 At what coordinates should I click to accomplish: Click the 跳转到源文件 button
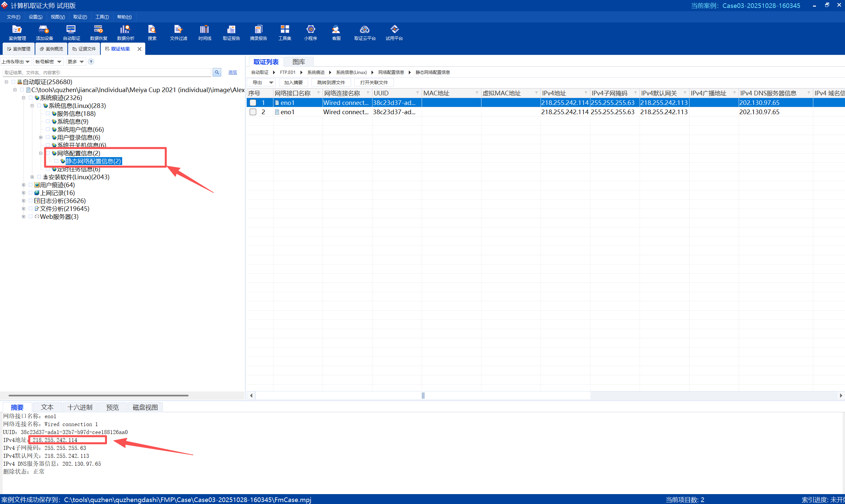pos(331,83)
